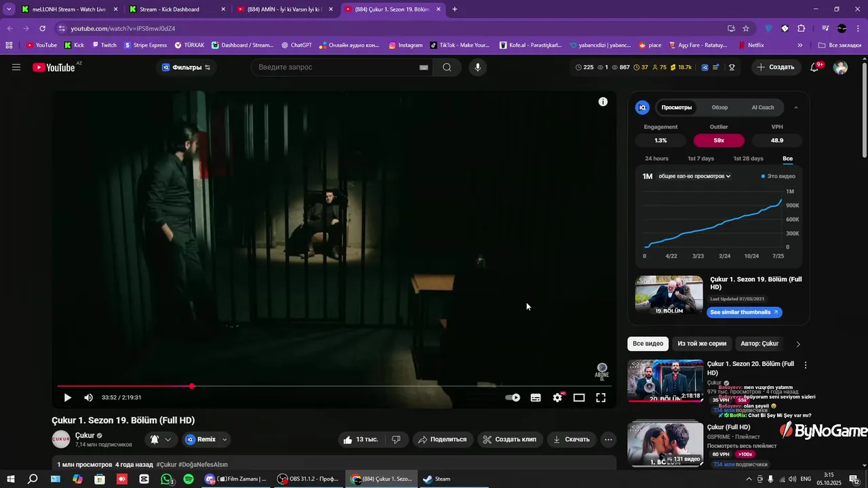Open options menu for Sezon 20 video
The width and height of the screenshot is (868, 488).
[x=806, y=365]
